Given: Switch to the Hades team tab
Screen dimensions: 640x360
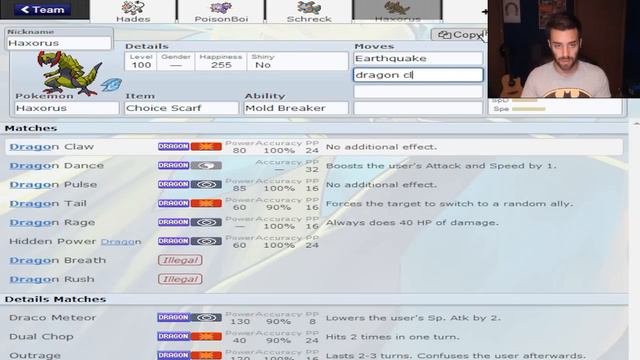Looking at the screenshot, I should 133,11.
